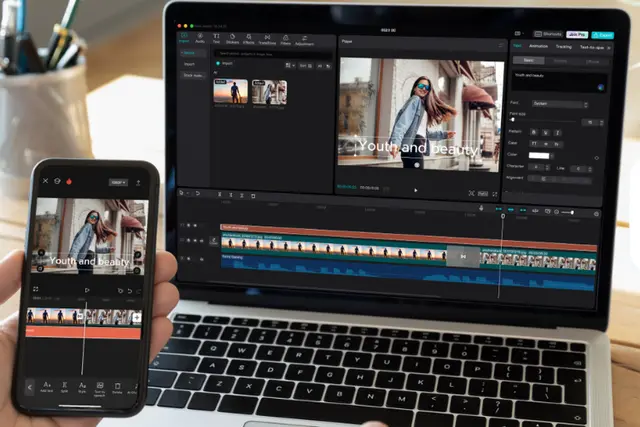Click the Youth and beauty text input box
The image size is (640, 427).
pos(559,82)
